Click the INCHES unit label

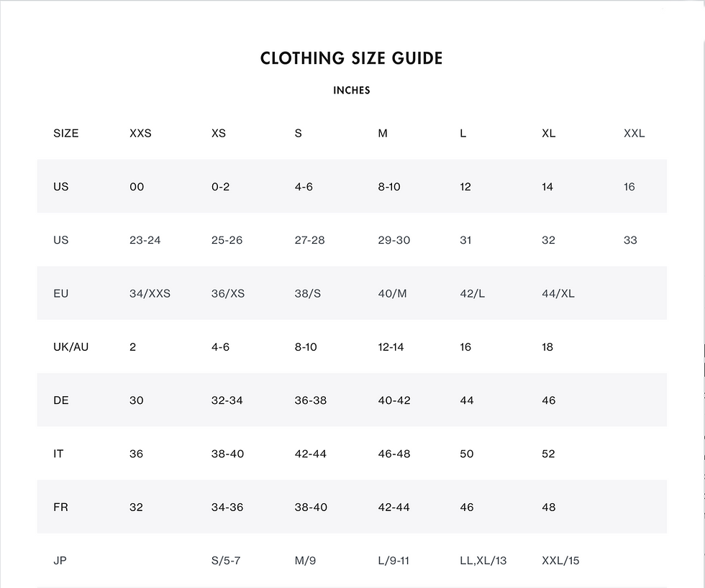click(x=352, y=91)
